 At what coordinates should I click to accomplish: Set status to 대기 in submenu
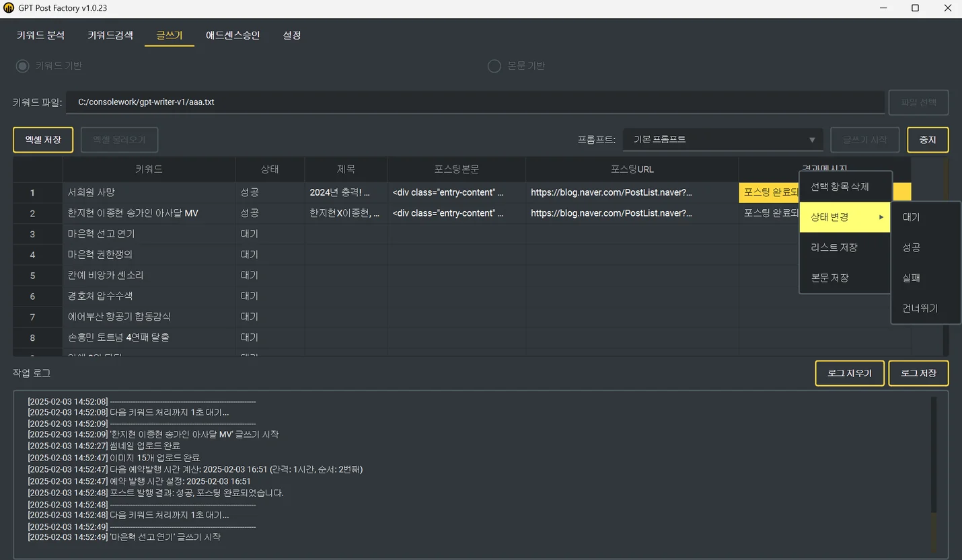(926, 217)
